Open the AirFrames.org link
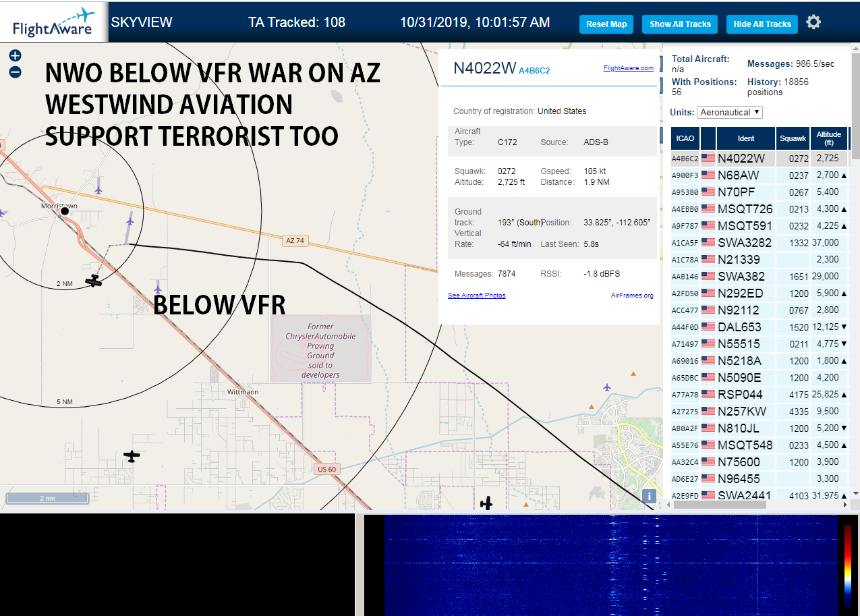 632,296
